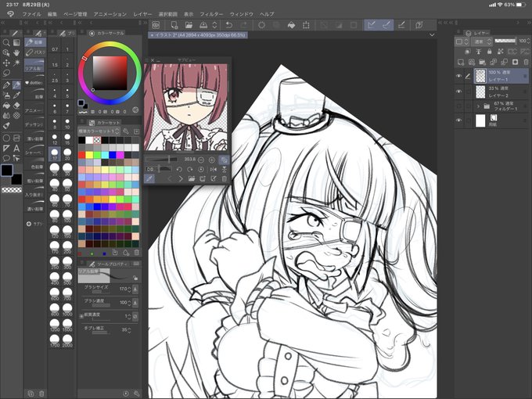Screen dimensions: 532x399
Task: Open the color set selection dropdown
Action: point(99,131)
